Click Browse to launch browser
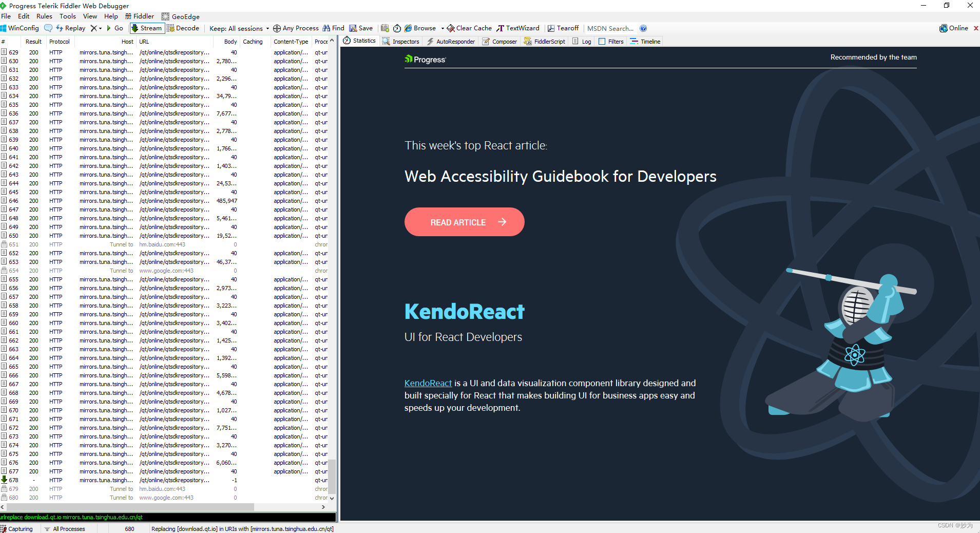Image resolution: width=980 pixels, height=533 pixels. 420,28
